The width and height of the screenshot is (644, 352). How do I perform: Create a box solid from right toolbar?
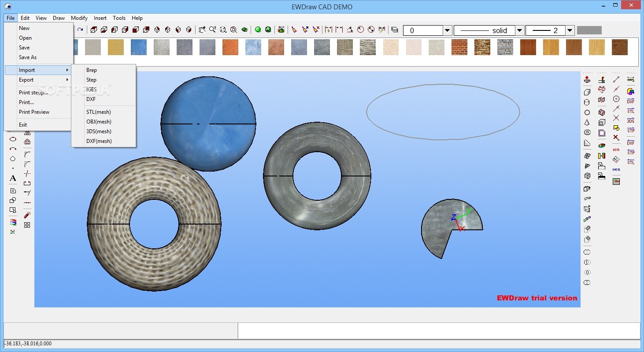587,92
